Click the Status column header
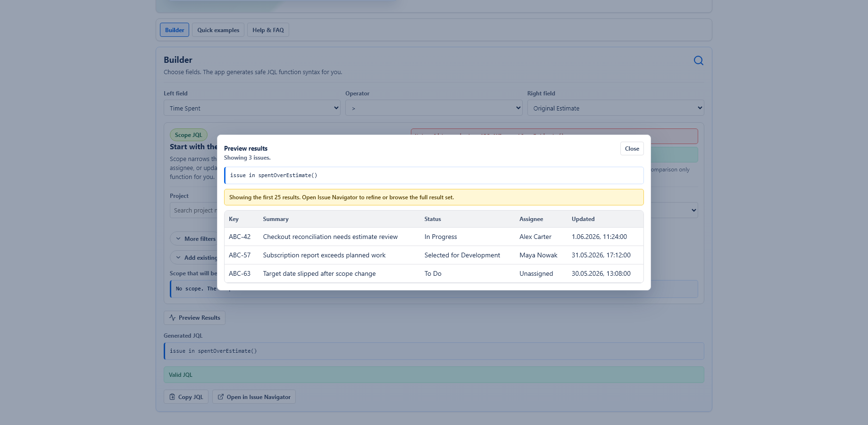Image resolution: width=868 pixels, height=425 pixels. pos(433,219)
